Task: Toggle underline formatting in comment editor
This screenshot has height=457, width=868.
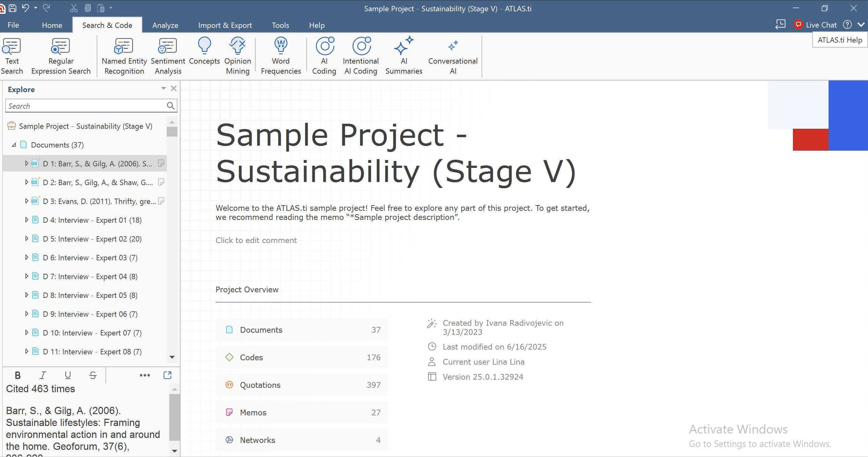Action: pyautogui.click(x=68, y=375)
